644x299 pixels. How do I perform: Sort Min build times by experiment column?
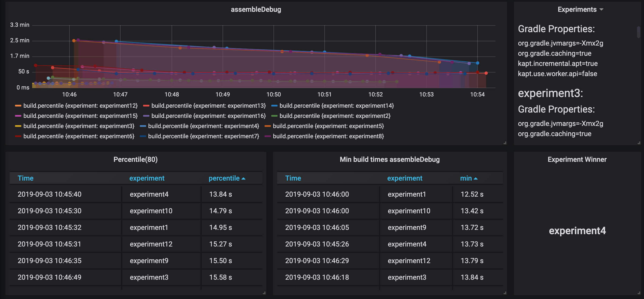tap(405, 178)
